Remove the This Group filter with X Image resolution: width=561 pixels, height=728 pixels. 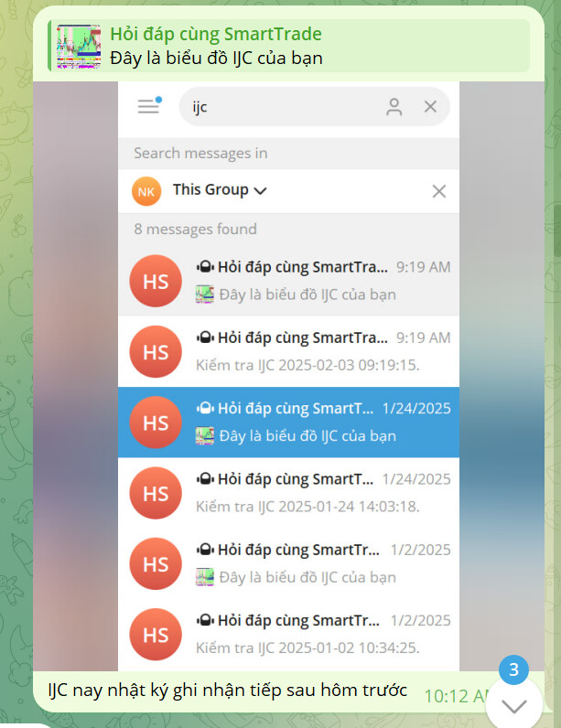(439, 191)
